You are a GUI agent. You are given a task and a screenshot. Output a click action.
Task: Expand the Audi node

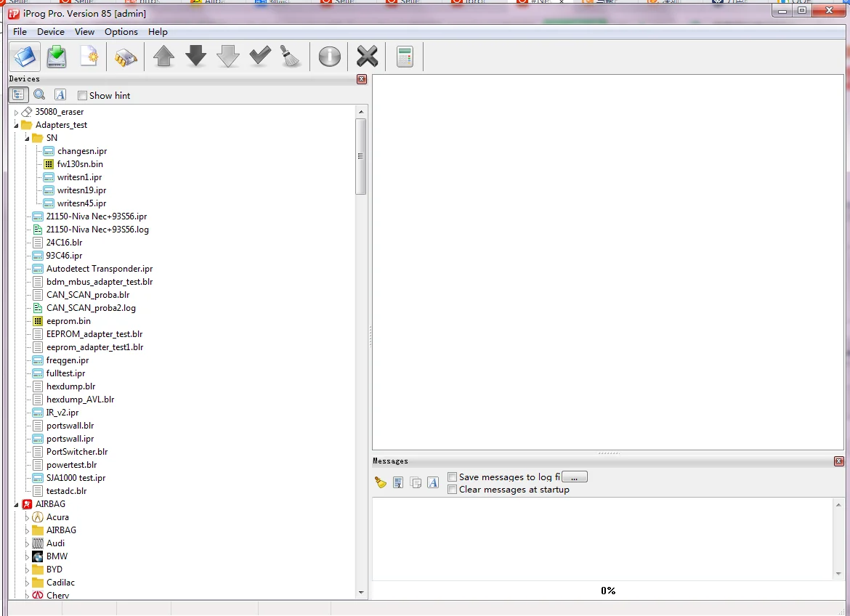click(27, 544)
